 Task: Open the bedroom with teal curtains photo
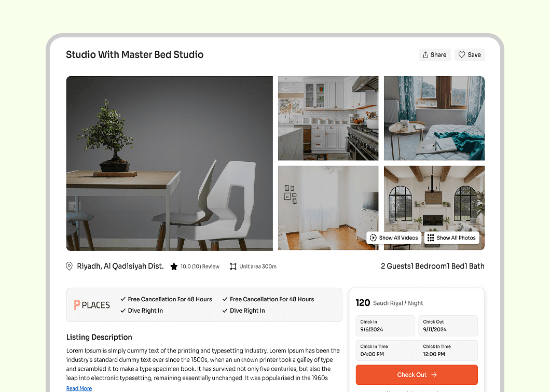click(434, 119)
